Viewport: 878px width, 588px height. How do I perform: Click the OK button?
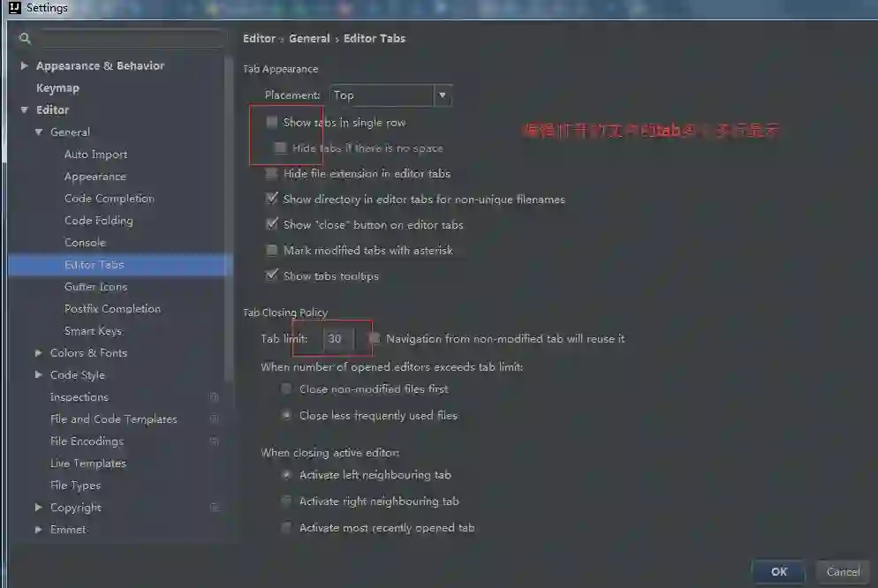[x=778, y=572]
